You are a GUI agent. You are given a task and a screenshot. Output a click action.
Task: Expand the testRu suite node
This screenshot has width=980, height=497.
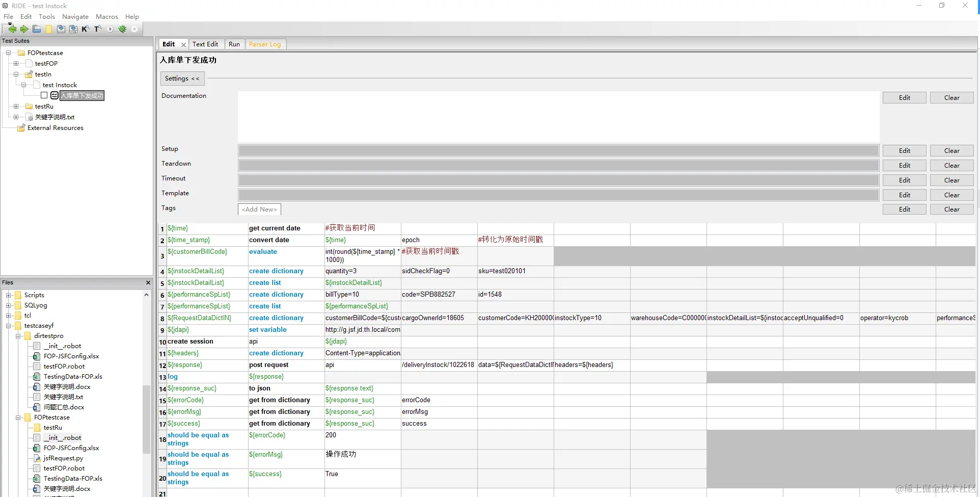[16, 107]
